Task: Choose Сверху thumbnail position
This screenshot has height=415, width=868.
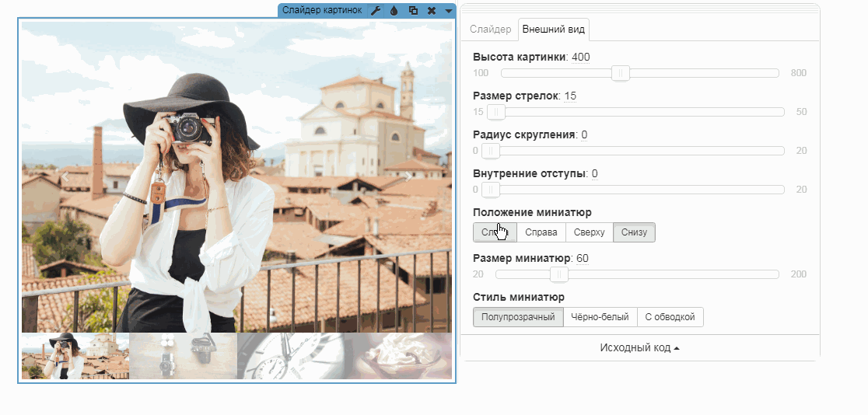Action: point(589,232)
